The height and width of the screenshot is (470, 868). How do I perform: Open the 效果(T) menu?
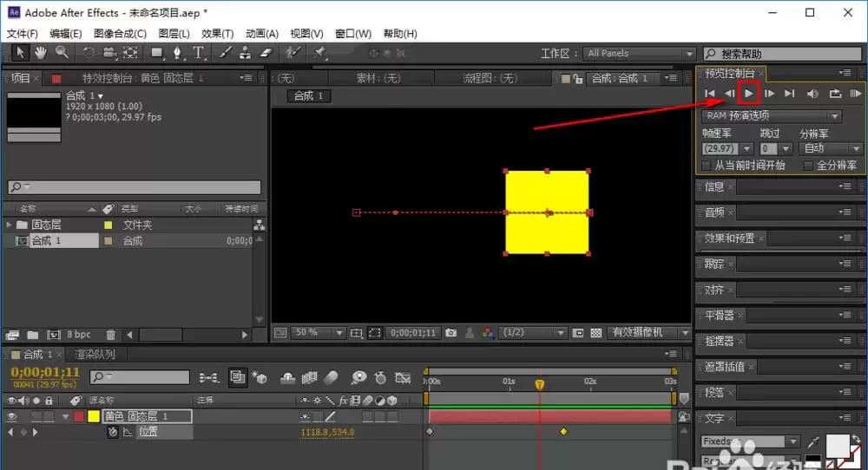click(218, 34)
